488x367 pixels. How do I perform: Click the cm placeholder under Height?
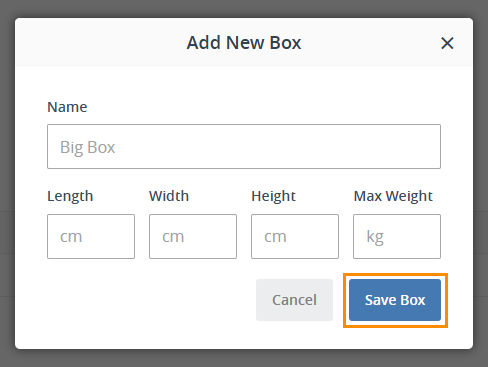275,237
